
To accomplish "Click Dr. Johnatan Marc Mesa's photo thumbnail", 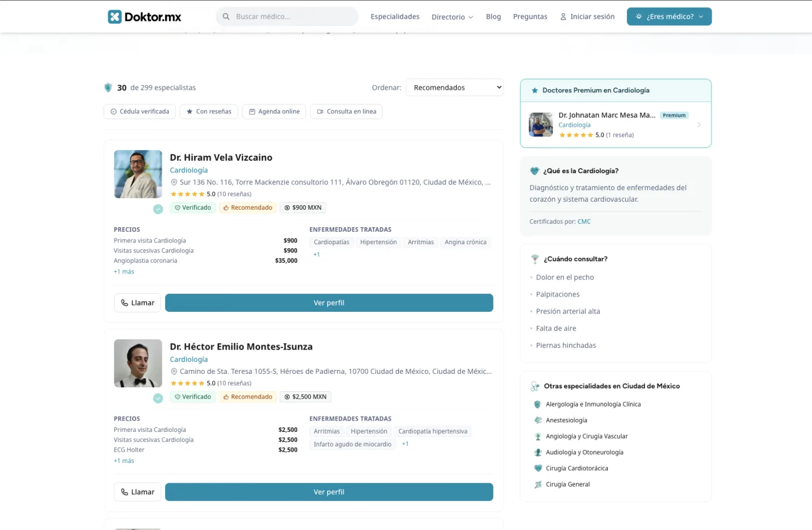I will click(x=541, y=125).
